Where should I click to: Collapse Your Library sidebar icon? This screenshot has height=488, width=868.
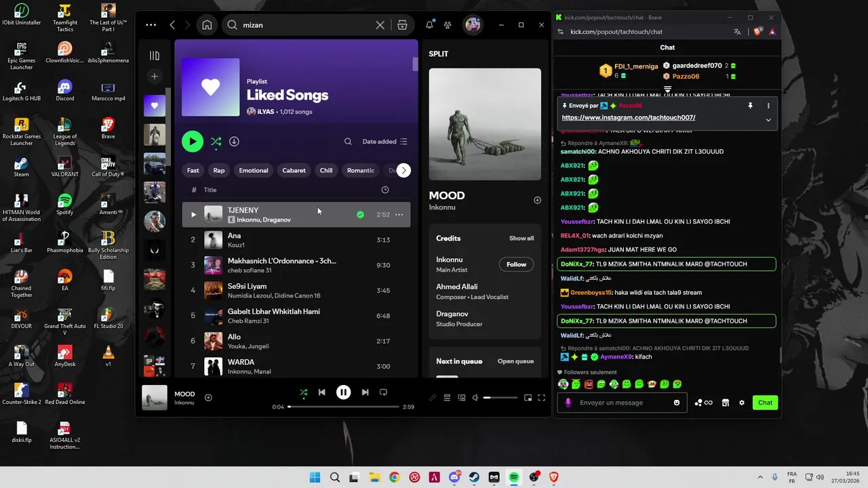pos(155,56)
